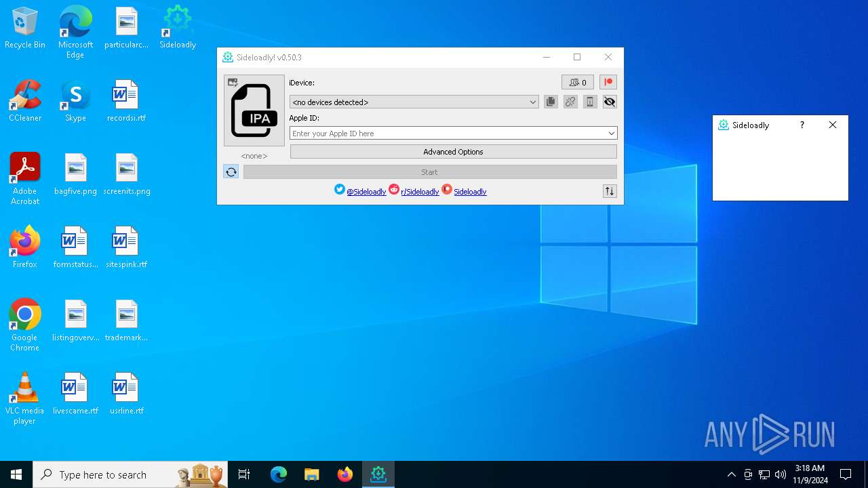
Task: Click the pairing link chain icon
Action: tap(570, 102)
